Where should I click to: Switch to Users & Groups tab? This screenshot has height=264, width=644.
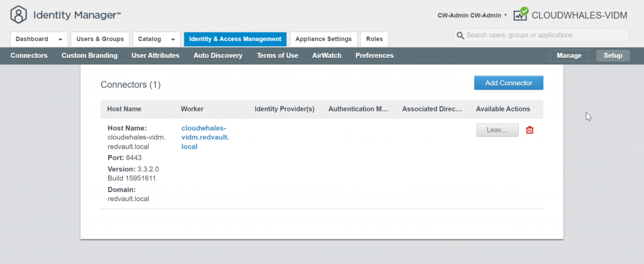[x=100, y=39]
